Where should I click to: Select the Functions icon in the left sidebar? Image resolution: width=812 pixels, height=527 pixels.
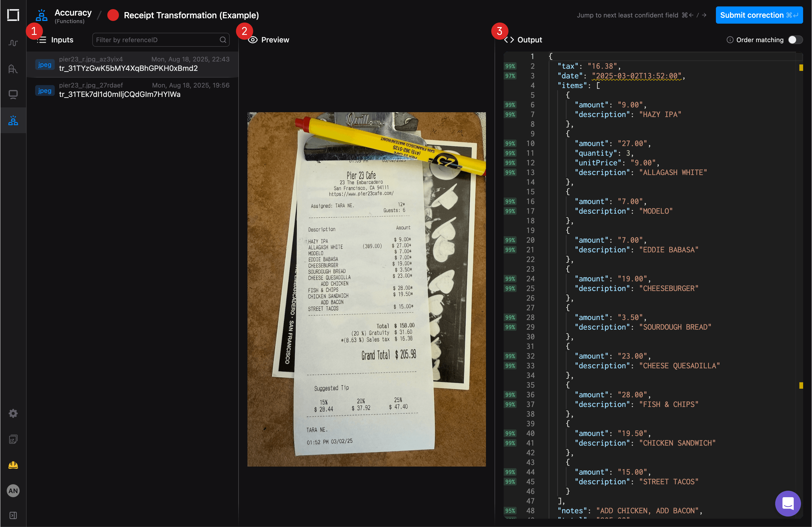(13, 120)
